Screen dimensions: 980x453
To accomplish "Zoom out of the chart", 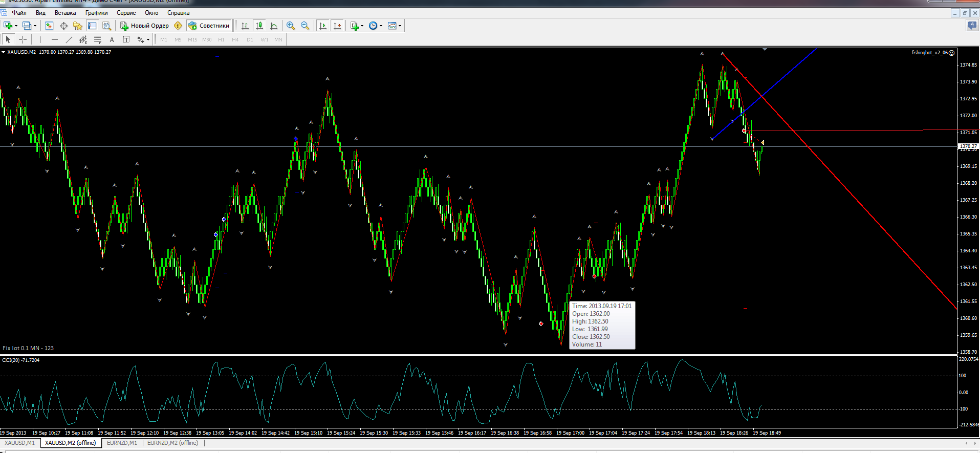I will click(305, 26).
